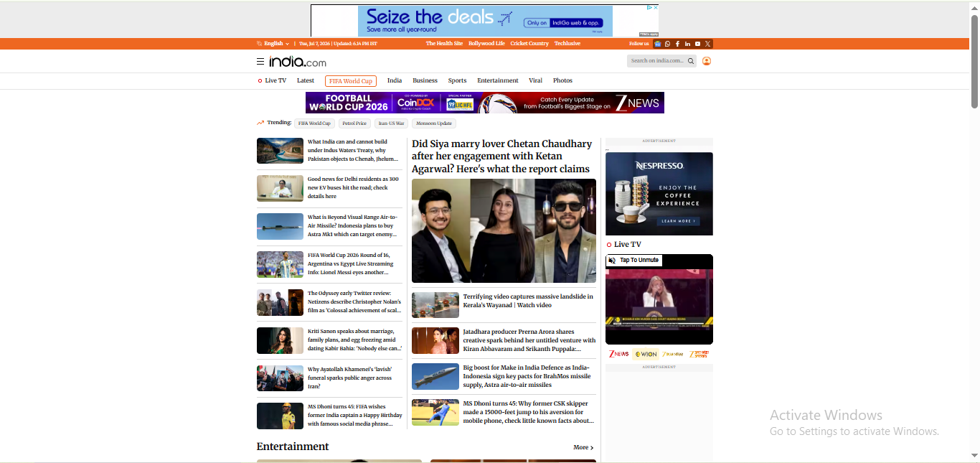Open the FIFA World Cup nav tab
980x463 pixels.
(351, 81)
